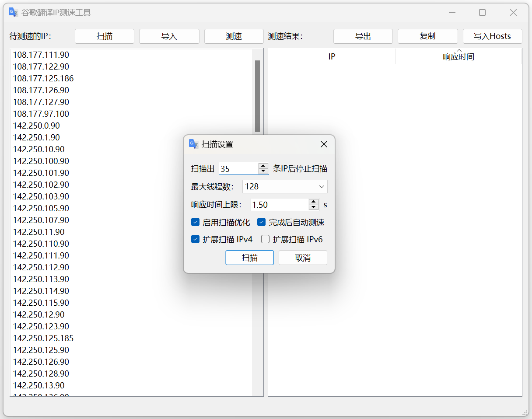The image size is (532, 419).
Task: Click the dialog icon beside 扫描设置
Action: tap(193, 144)
